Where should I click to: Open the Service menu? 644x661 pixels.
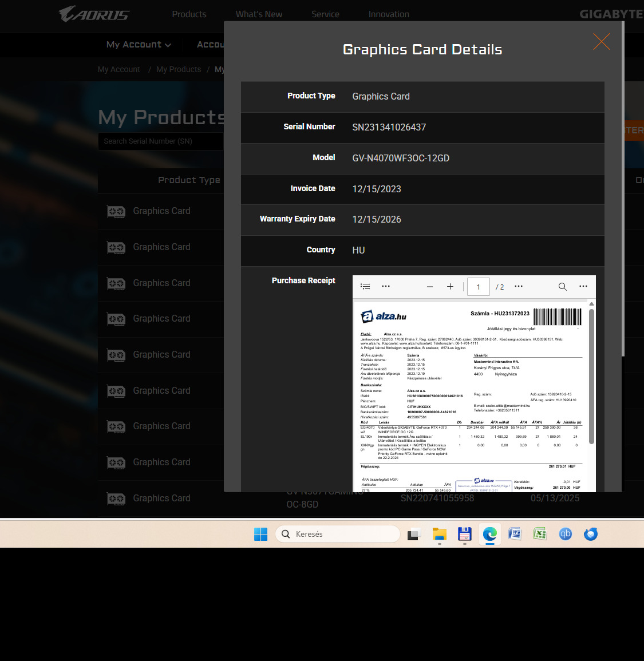pyautogui.click(x=325, y=14)
